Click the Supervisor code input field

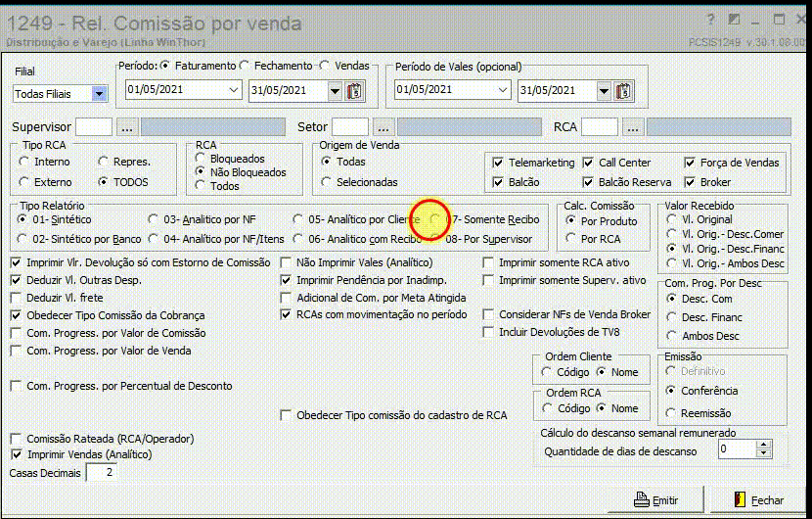[94, 127]
